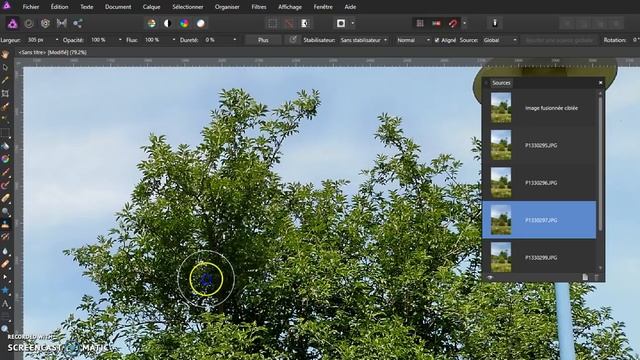Toggle the grid display icon
Image resolution: width=640 pixels, height=360 pixels.
(420, 23)
